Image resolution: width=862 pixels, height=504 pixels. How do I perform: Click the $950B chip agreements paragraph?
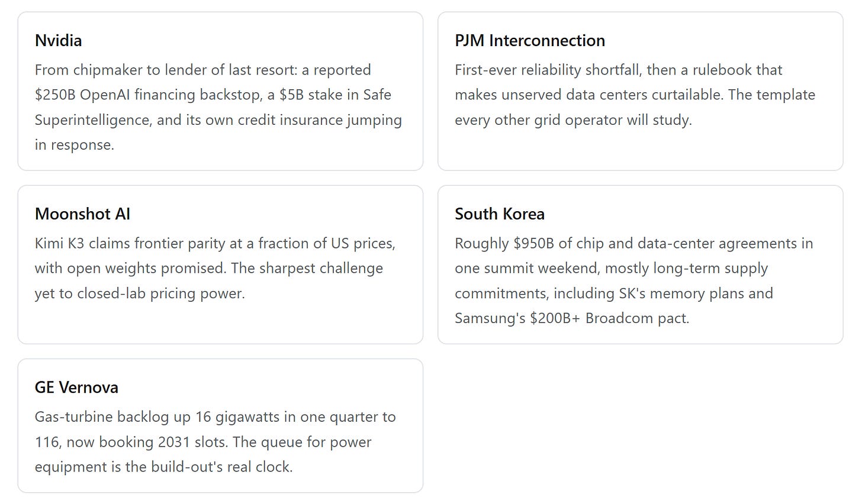(634, 280)
